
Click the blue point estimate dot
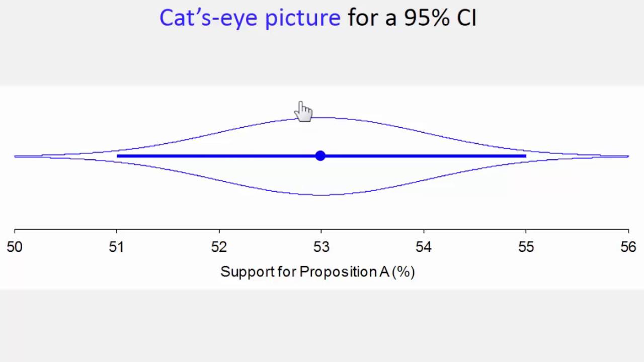[x=320, y=156]
